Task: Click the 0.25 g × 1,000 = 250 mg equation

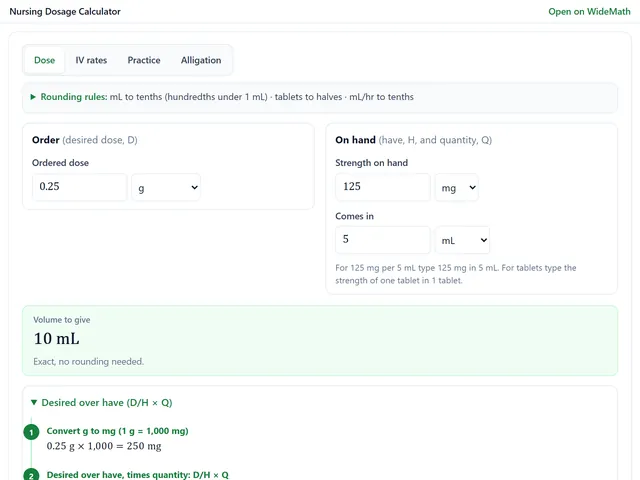Action: (104, 446)
